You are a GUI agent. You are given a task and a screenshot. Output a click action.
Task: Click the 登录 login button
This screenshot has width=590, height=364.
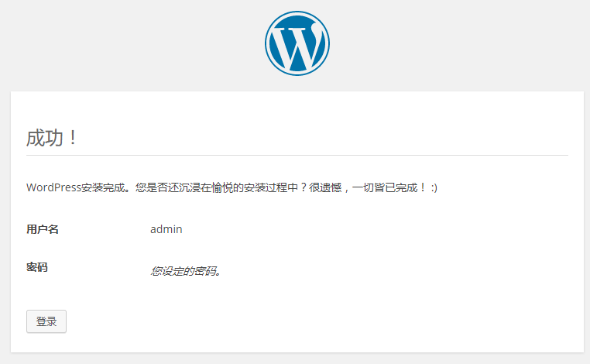point(46,321)
